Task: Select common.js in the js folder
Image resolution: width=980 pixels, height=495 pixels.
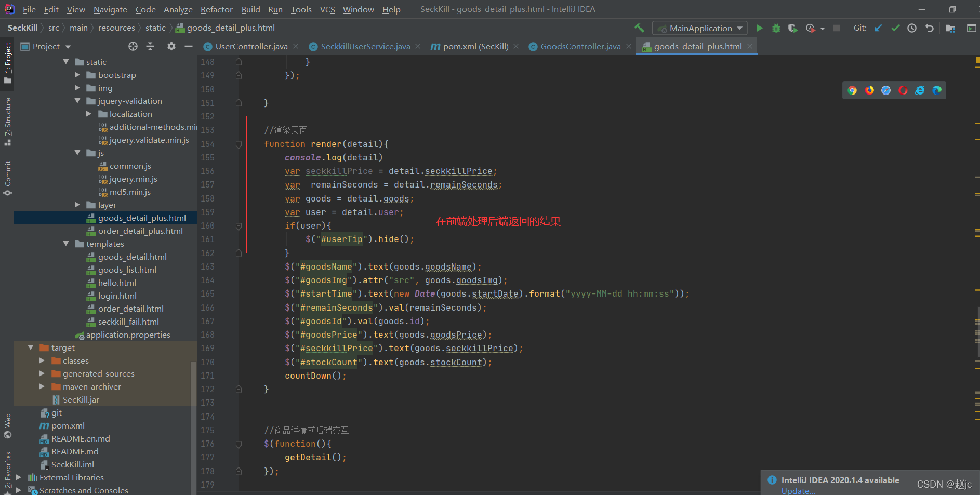Action: click(130, 166)
